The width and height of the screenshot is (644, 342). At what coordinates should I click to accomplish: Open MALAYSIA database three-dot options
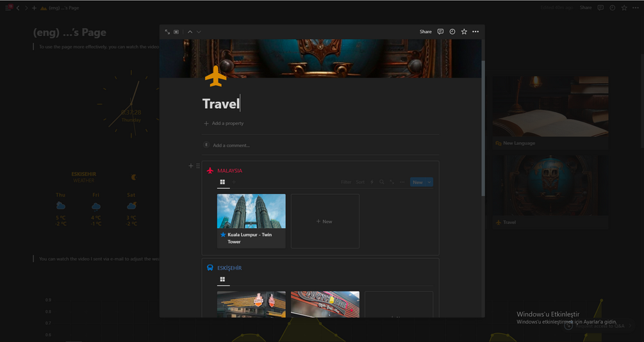(402, 182)
